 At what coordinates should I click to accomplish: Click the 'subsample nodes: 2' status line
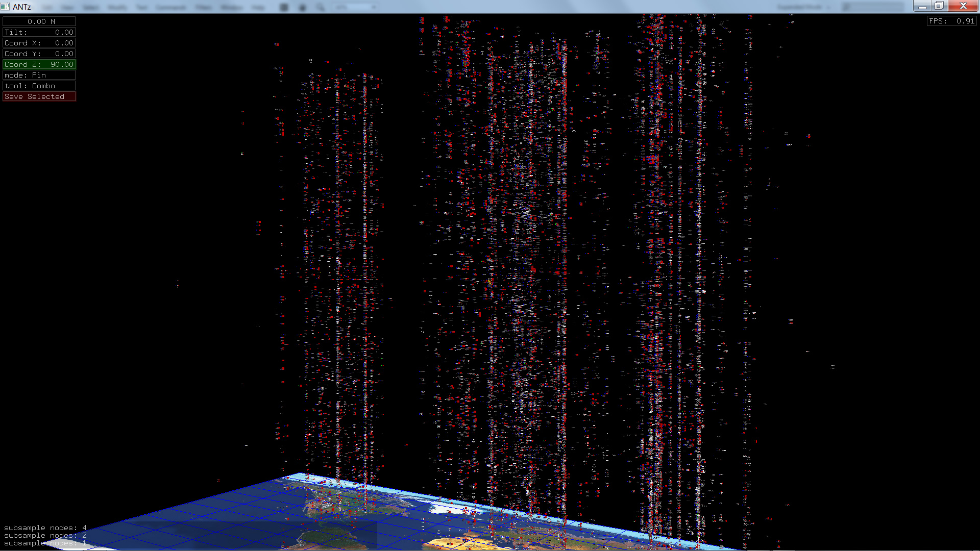pos(45,535)
